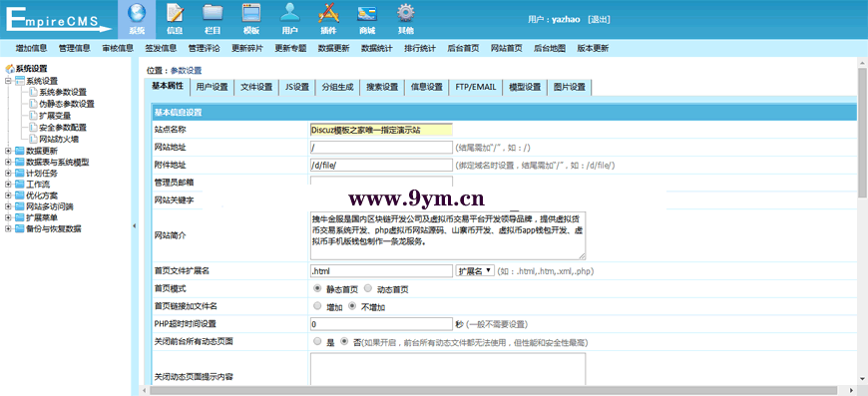This screenshot has height=396, width=868.
Task: Open the 商城 shop icon
Action: pos(367,13)
